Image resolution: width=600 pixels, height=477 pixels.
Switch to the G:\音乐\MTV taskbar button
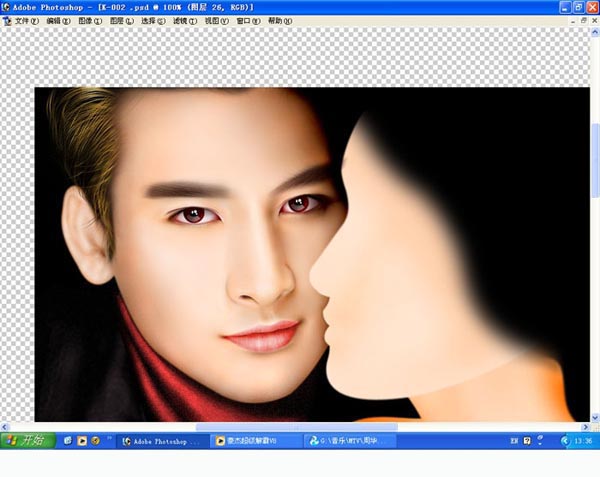[350, 441]
